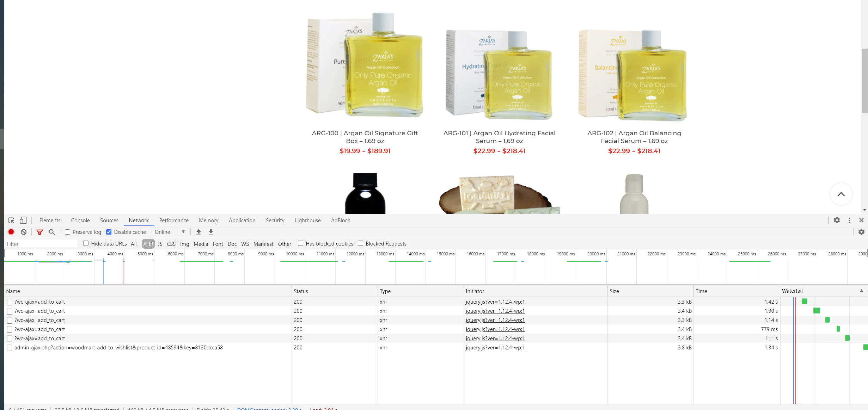The image size is (868, 410).
Task: Click the inspect element picker icon
Action: click(11, 220)
